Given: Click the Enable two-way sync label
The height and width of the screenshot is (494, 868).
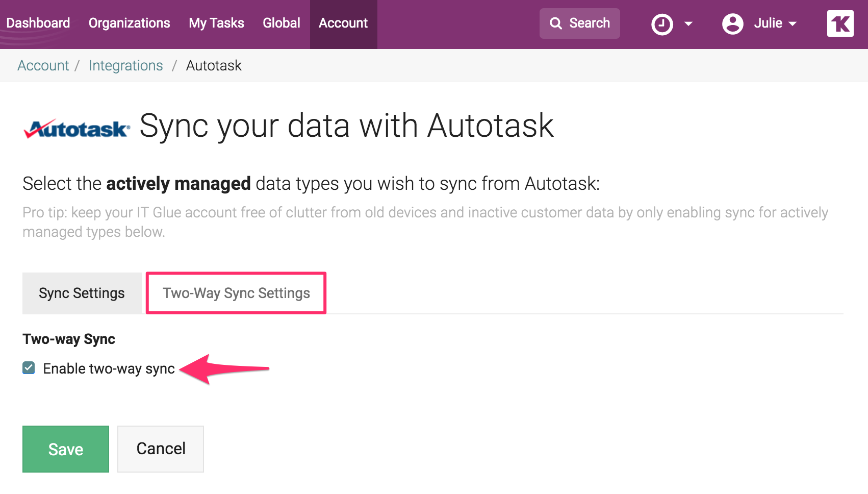Looking at the screenshot, I should (109, 368).
